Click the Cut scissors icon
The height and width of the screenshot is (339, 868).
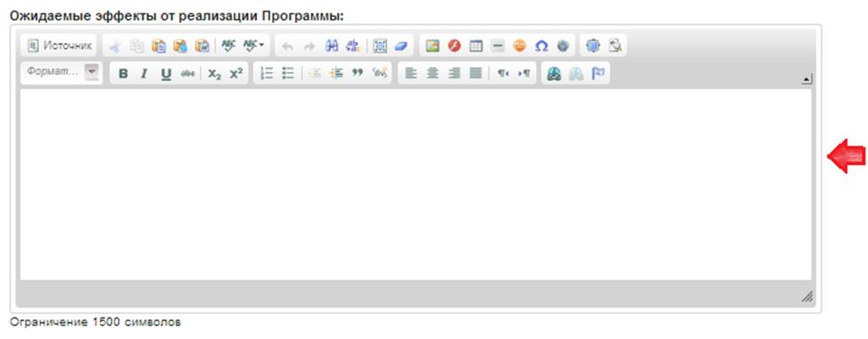pyautogui.click(x=114, y=46)
